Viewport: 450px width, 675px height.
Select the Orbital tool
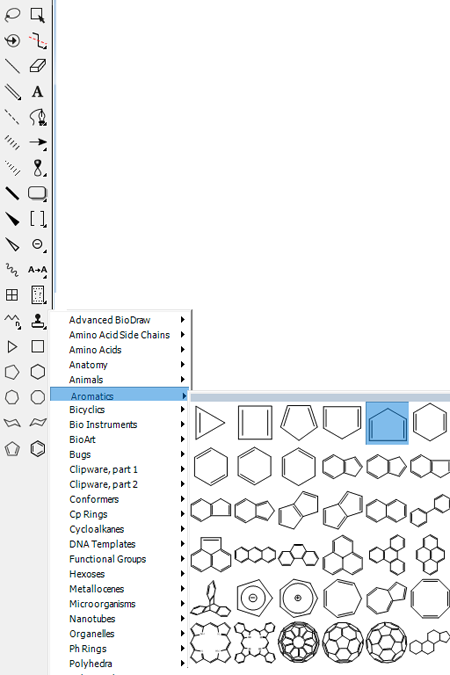[x=38, y=168]
